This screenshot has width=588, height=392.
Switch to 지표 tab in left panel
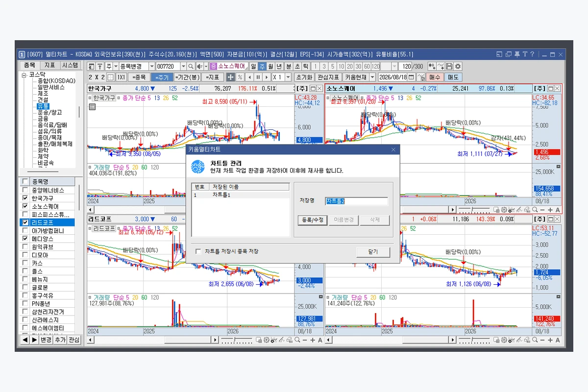[49, 65]
